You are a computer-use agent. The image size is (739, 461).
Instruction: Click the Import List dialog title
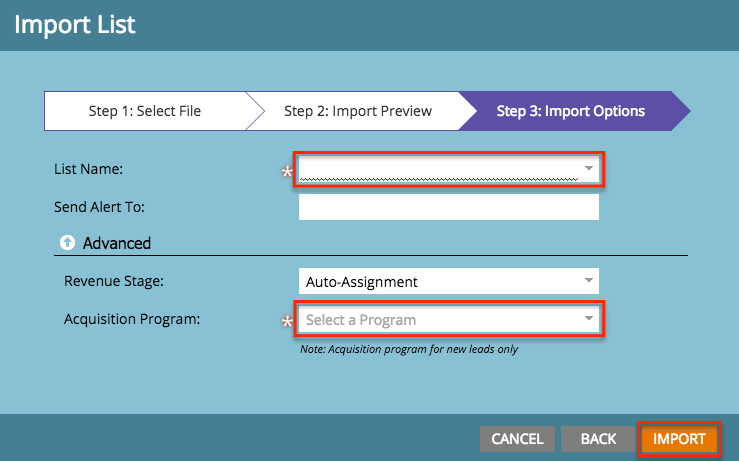(x=75, y=25)
